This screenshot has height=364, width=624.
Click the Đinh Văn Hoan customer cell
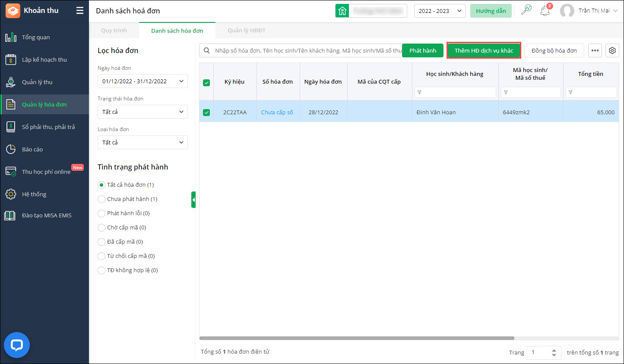[x=455, y=112]
